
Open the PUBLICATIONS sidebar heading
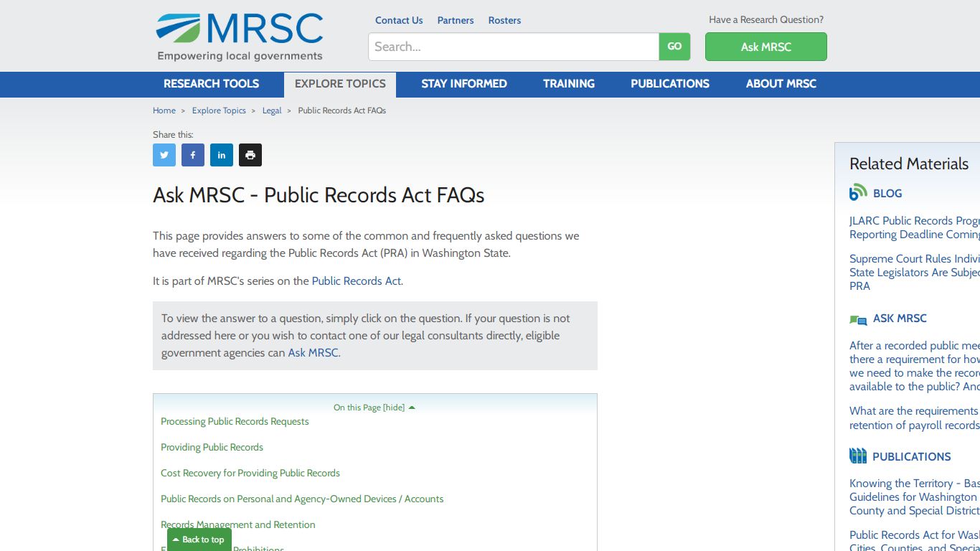click(912, 457)
